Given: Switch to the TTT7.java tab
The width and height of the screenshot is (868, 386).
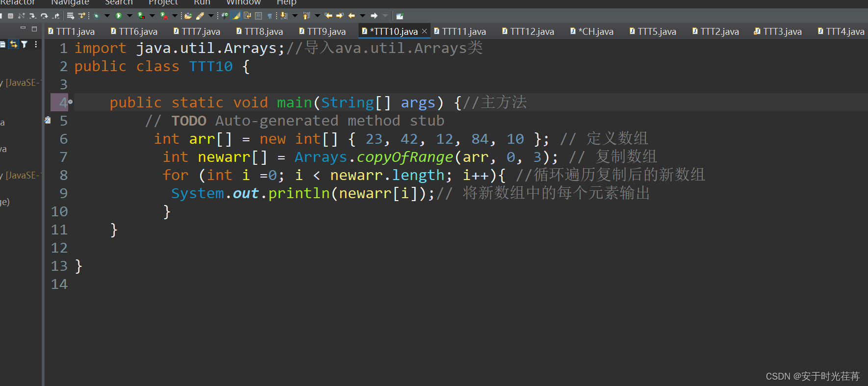Looking at the screenshot, I should pyautogui.click(x=197, y=31).
